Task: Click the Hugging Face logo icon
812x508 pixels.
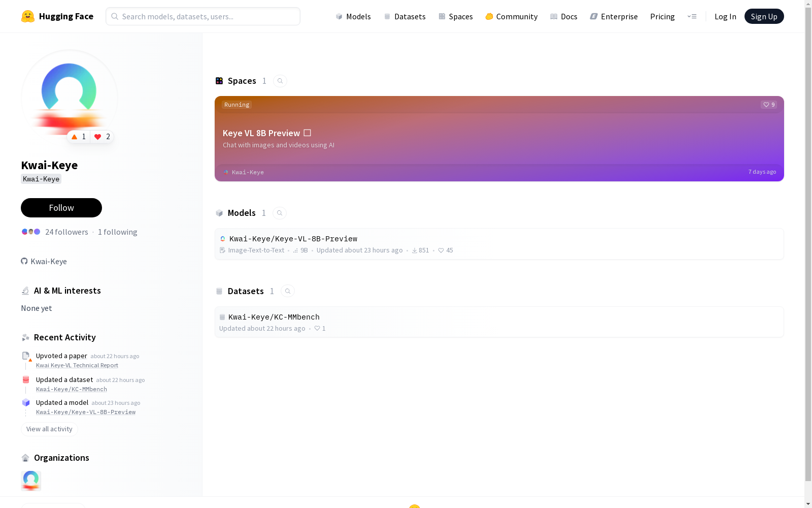Action: (28, 16)
